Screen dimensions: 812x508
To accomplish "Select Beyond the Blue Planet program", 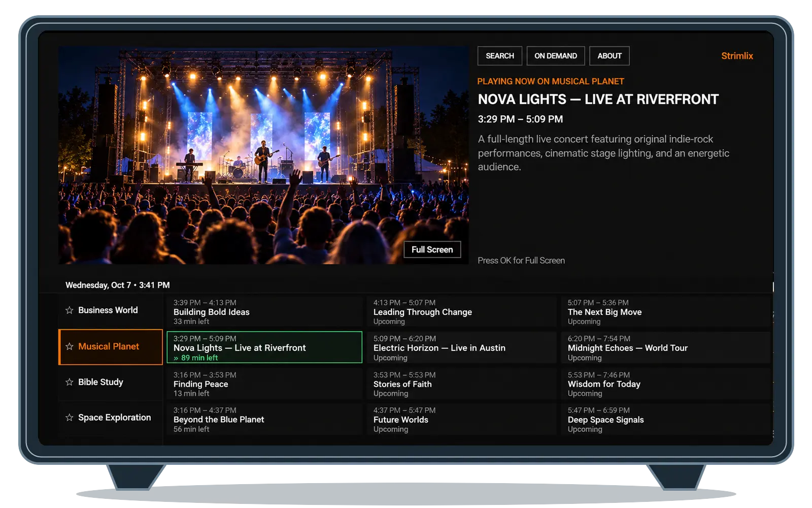I will click(x=264, y=419).
